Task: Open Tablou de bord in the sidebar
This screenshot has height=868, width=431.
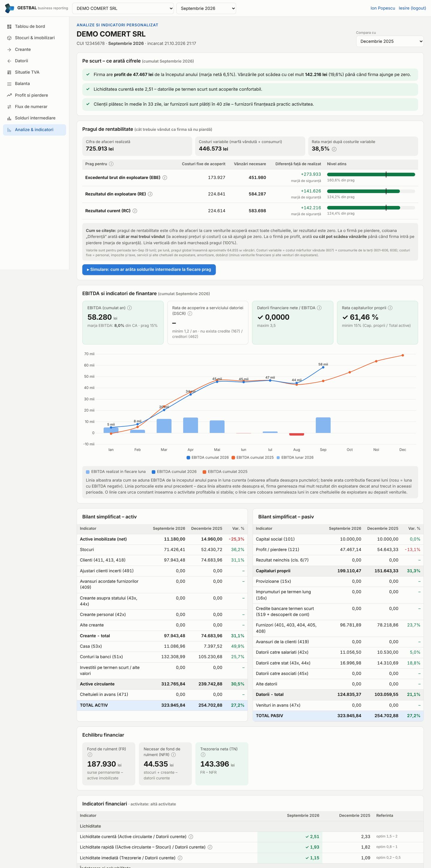Action: (34, 27)
